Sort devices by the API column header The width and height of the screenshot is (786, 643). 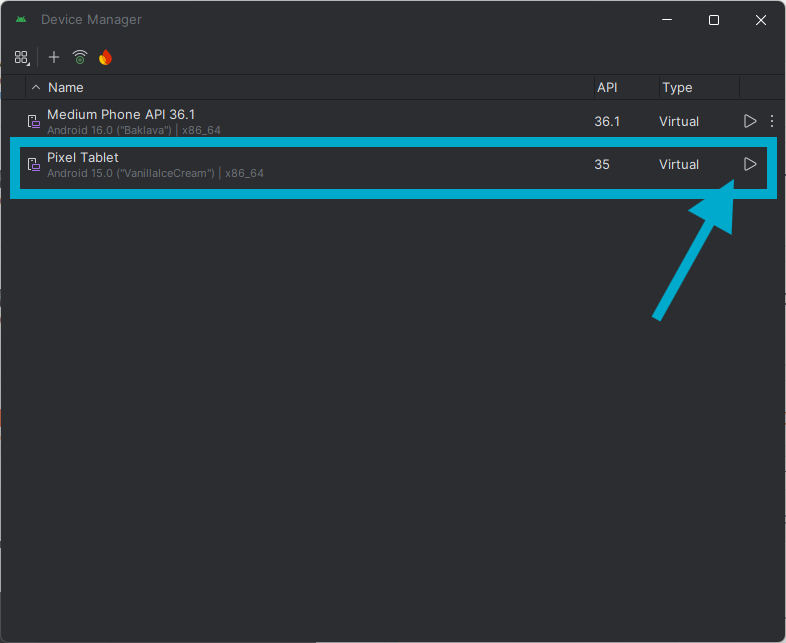click(x=607, y=88)
